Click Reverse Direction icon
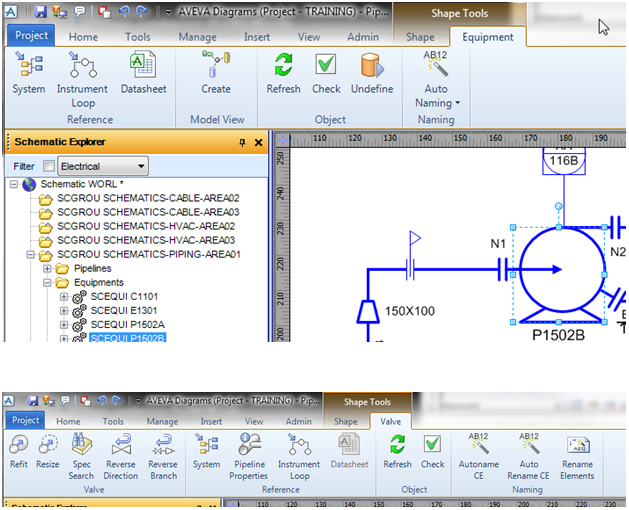This screenshot has width=629, height=510. 121,445
